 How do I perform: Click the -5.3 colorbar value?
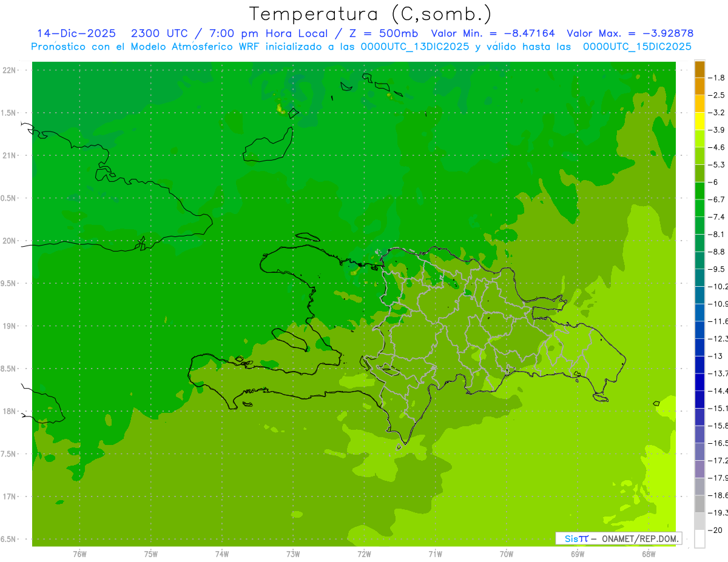(x=717, y=164)
